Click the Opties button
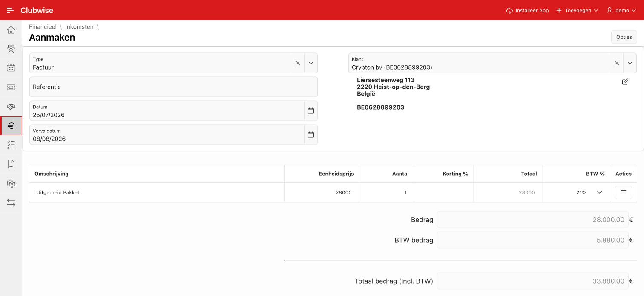Screen dimensions: 644x296 pyautogui.click(x=624, y=37)
